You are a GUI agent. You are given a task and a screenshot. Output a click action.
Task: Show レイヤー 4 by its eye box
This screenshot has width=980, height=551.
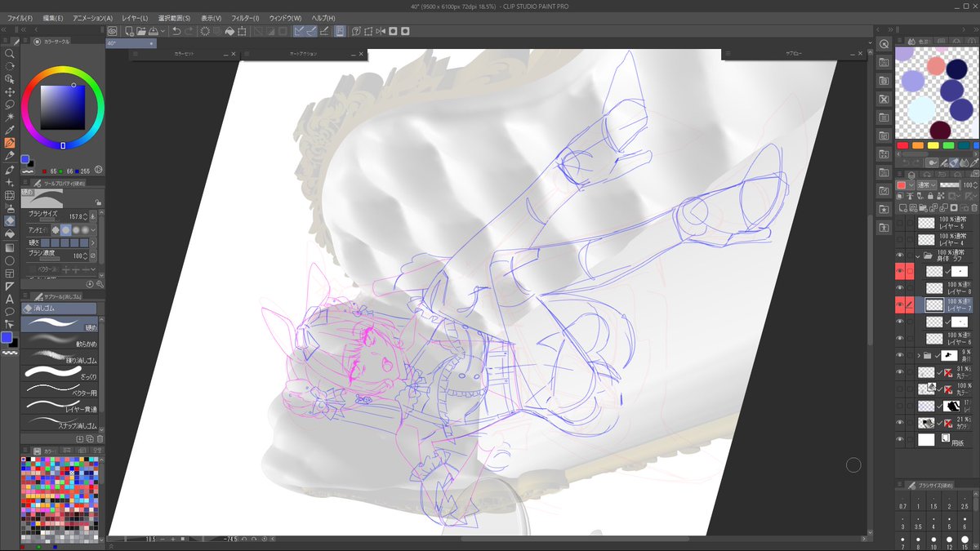[x=900, y=239]
